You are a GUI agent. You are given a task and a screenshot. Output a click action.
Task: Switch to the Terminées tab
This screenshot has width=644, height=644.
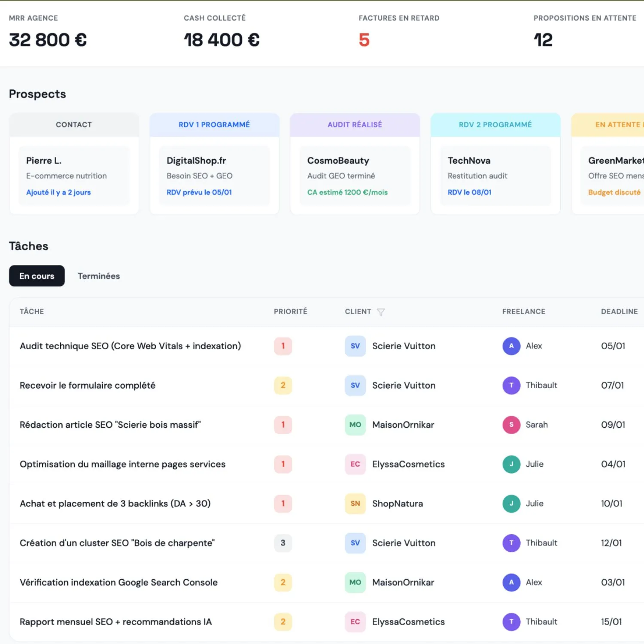(99, 276)
